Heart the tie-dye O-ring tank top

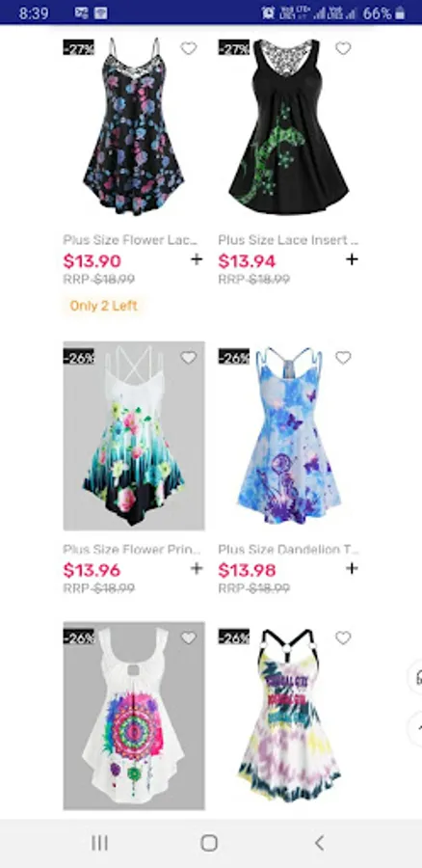343,638
